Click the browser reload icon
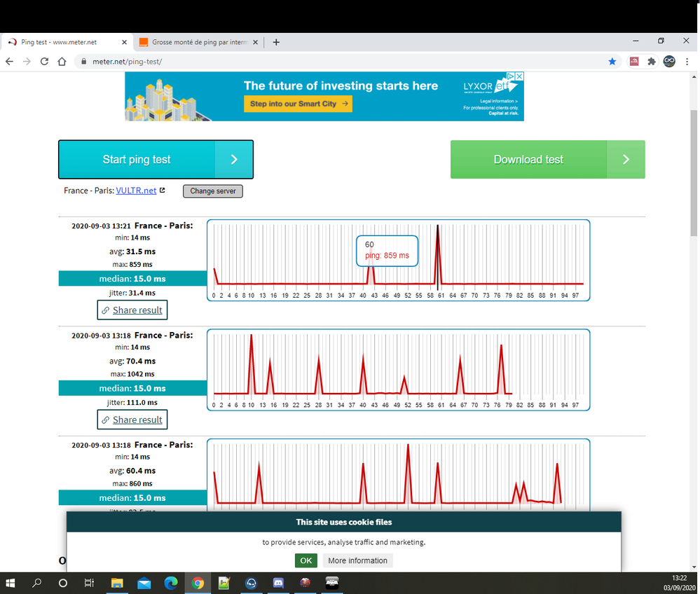This screenshot has height=594, width=700. click(x=44, y=62)
